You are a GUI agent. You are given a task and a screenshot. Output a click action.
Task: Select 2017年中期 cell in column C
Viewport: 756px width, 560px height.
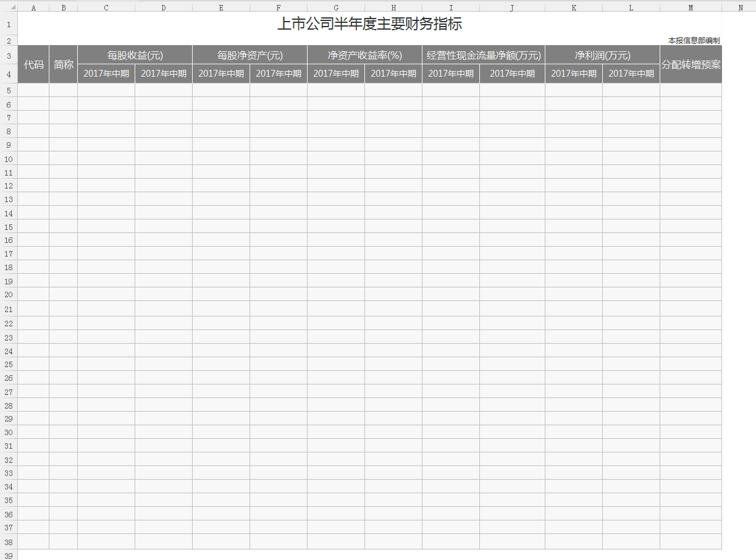point(106,74)
